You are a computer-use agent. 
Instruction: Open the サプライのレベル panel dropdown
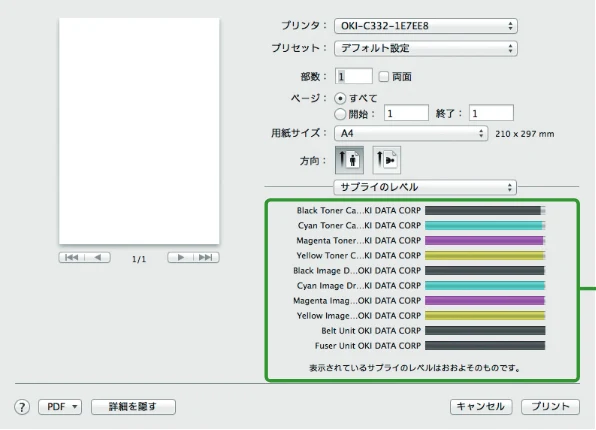coord(425,187)
